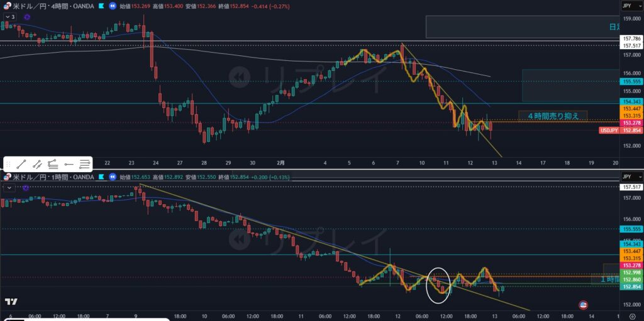Expand the collapsed indicator legend showing 3
644x321 pixels.
[x=9, y=16]
